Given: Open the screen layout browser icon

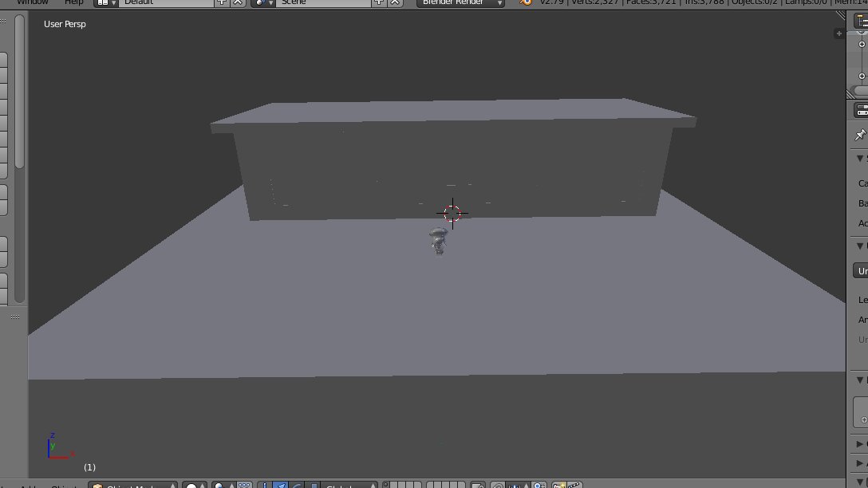Looking at the screenshot, I should coord(106,2).
